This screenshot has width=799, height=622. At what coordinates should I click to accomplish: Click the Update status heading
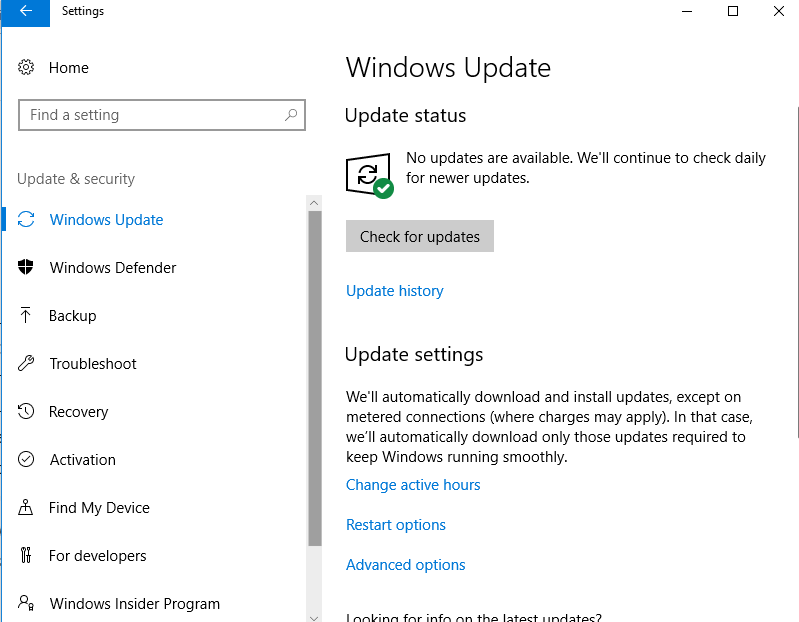coord(405,116)
